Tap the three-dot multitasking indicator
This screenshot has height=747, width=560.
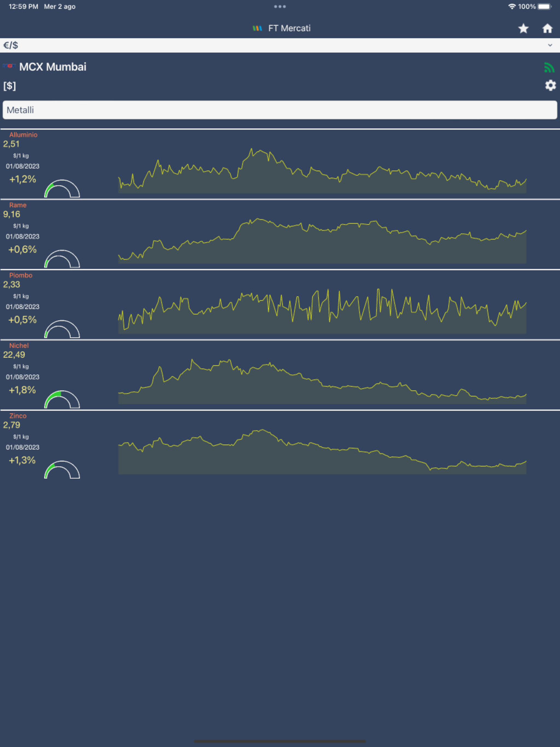click(x=280, y=6)
